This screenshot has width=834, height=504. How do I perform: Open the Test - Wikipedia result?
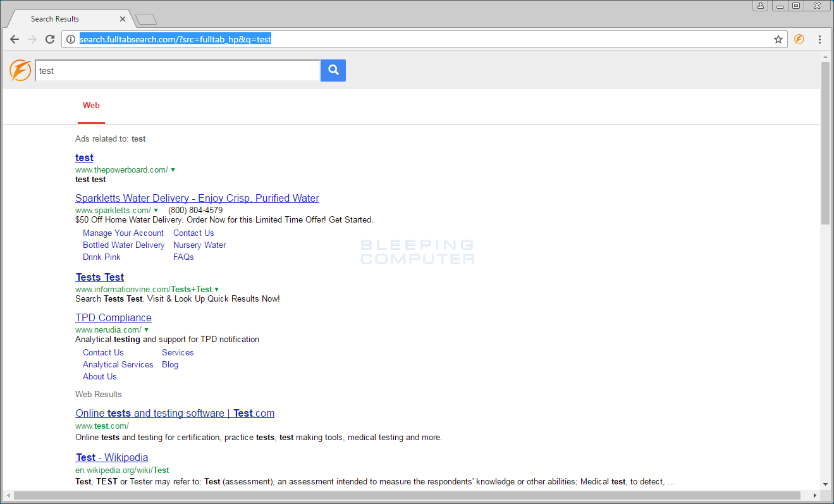(112, 457)
